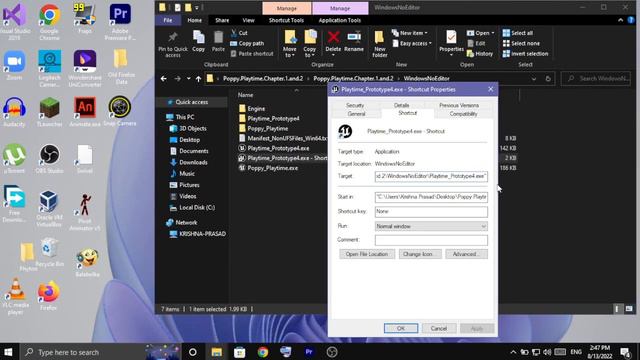Click in the Shortcut key field
The height and width of the screenshot is (360, 640).
431,211
